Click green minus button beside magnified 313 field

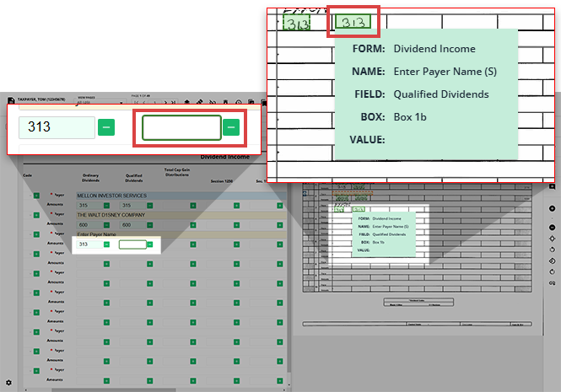pos(106,127)
